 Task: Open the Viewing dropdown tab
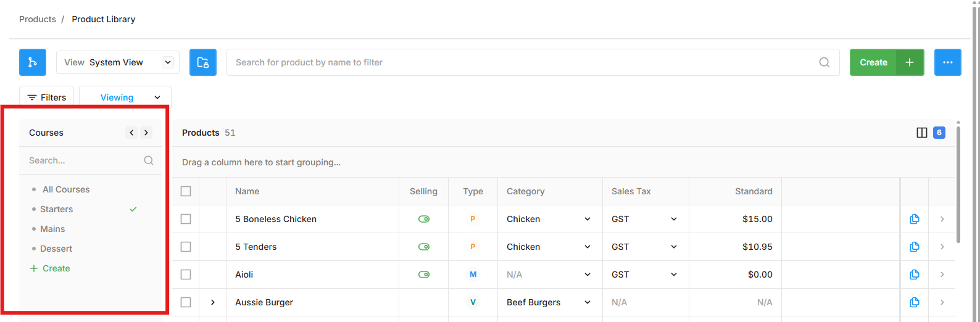(x=125, y=97)
